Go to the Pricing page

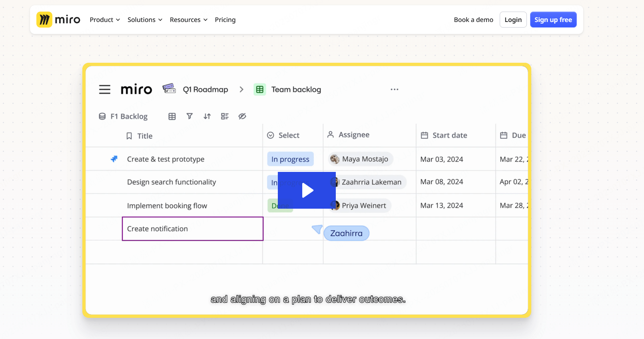pos(225,20)
